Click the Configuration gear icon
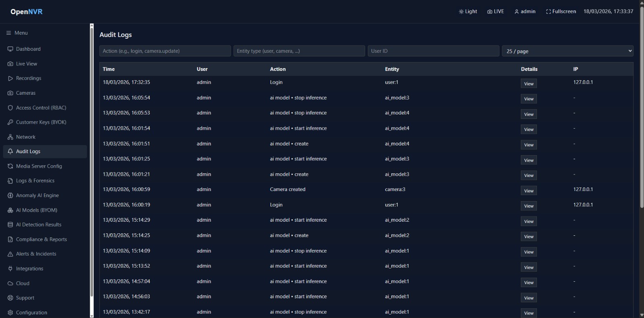 [10, 313]
